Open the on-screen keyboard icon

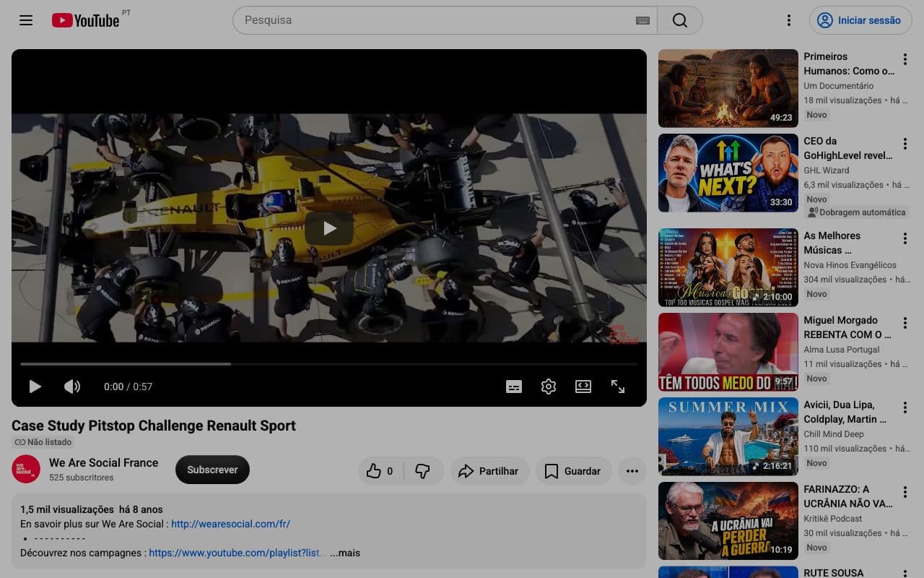642,20
